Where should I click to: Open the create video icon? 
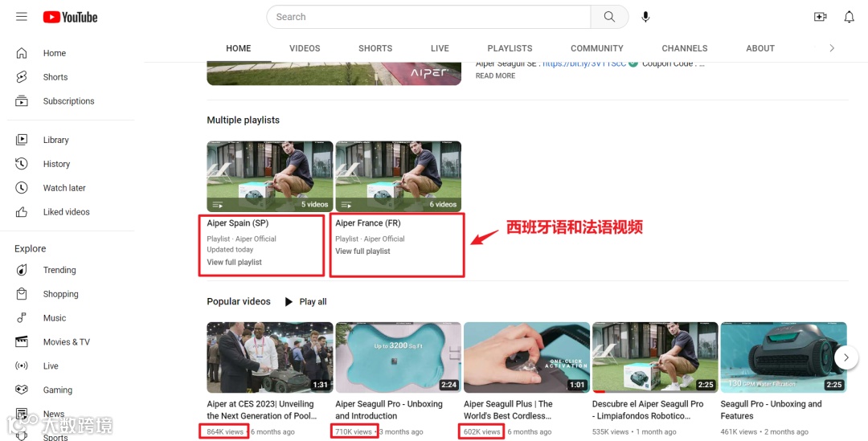pyautogui.click(x=821, y=17)
